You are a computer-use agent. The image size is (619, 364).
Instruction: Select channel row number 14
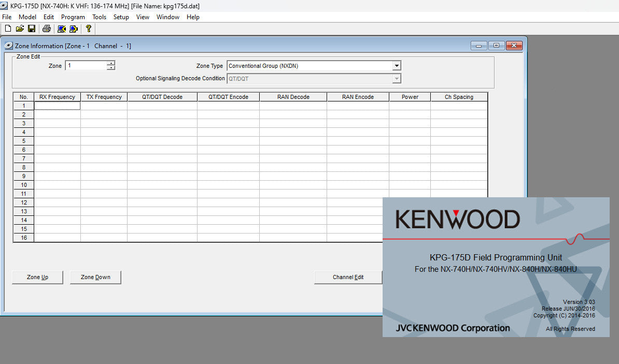click(24, 220)
